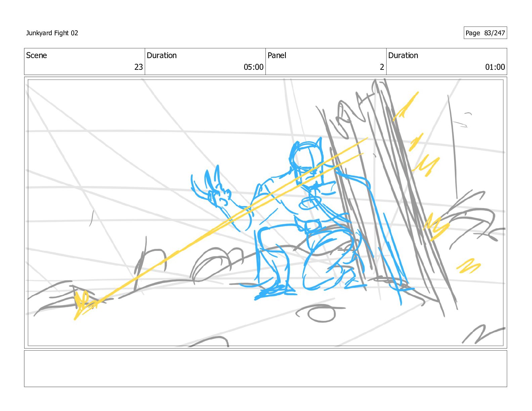
Task: Click the scene number value '23'
Action: click(x=139, y=67)
